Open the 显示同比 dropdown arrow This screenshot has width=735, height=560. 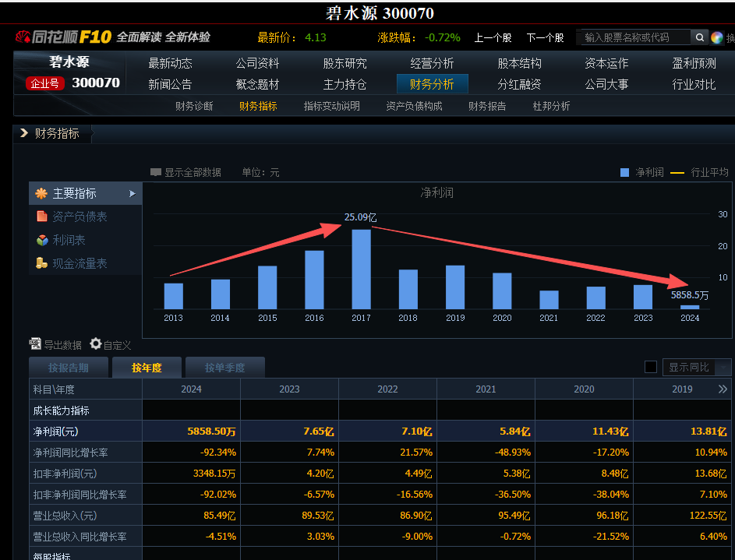[725, 368]
